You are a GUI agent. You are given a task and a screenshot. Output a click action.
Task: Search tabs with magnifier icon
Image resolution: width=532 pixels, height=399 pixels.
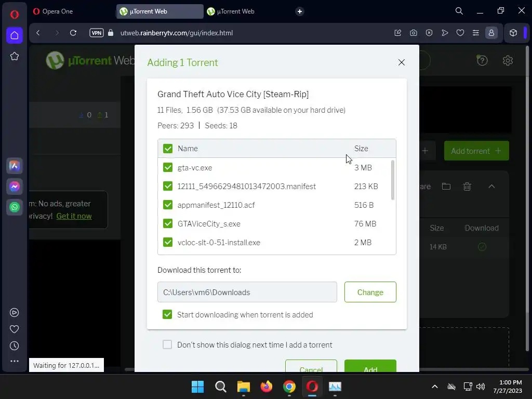click(x=459, y=11)
